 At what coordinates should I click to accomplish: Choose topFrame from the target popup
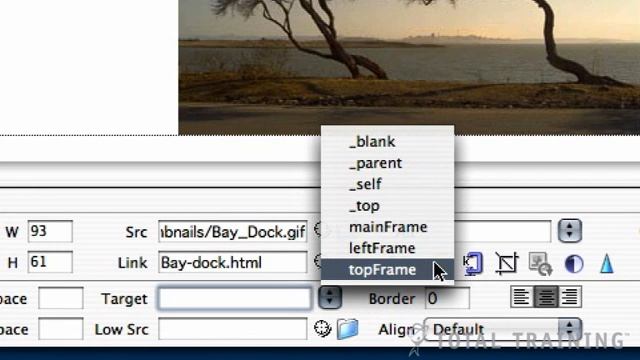tap(387, 269)
